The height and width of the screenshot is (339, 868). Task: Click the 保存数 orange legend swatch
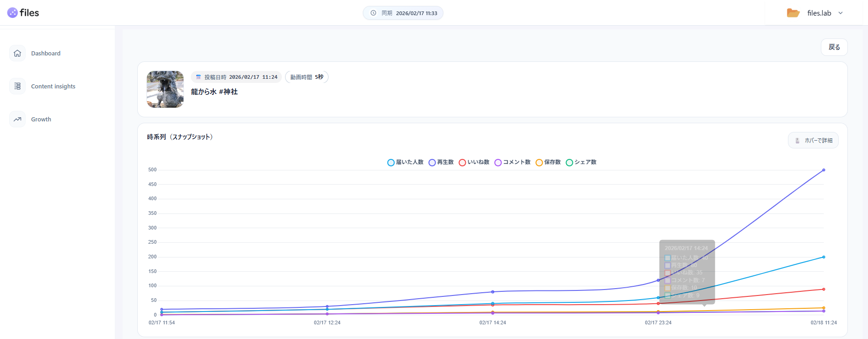(x=539, y=163)
